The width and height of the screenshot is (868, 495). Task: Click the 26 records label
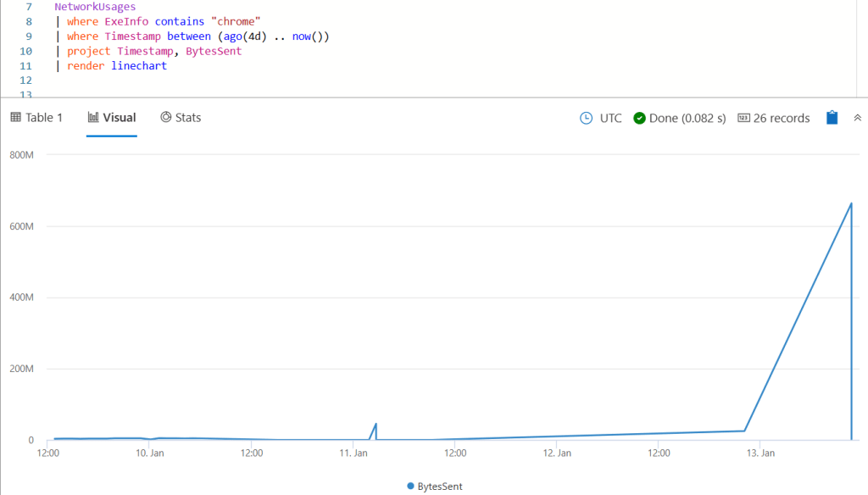click(x=781, y=119)
